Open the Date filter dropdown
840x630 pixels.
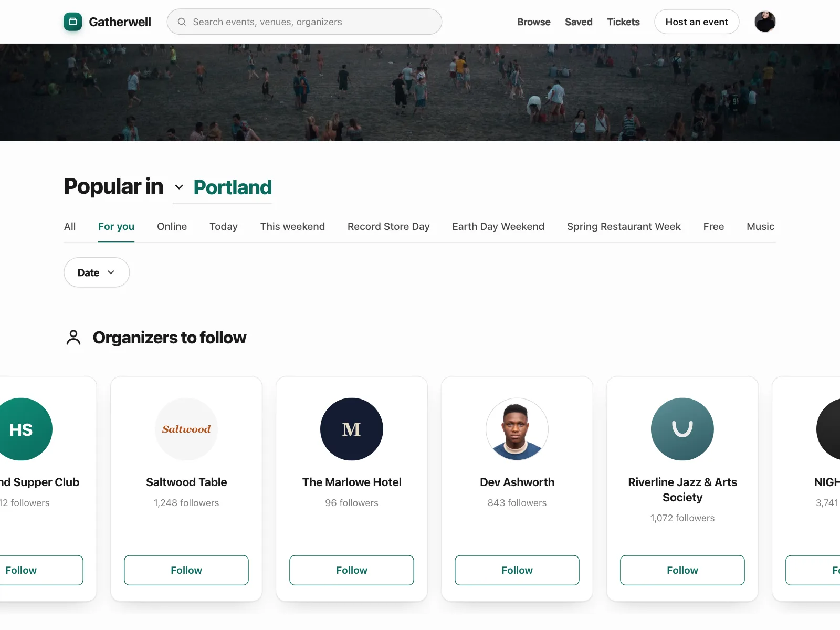click(97, 272)
